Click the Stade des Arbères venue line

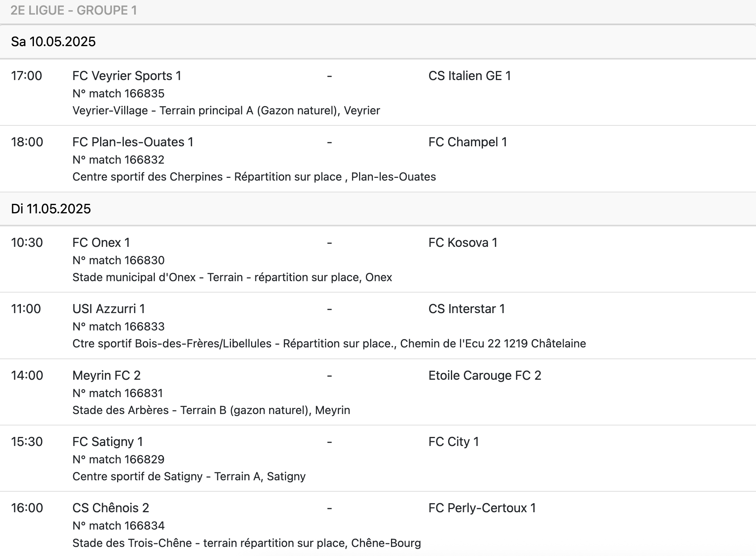pyautogui.click(x=211, y=410)
